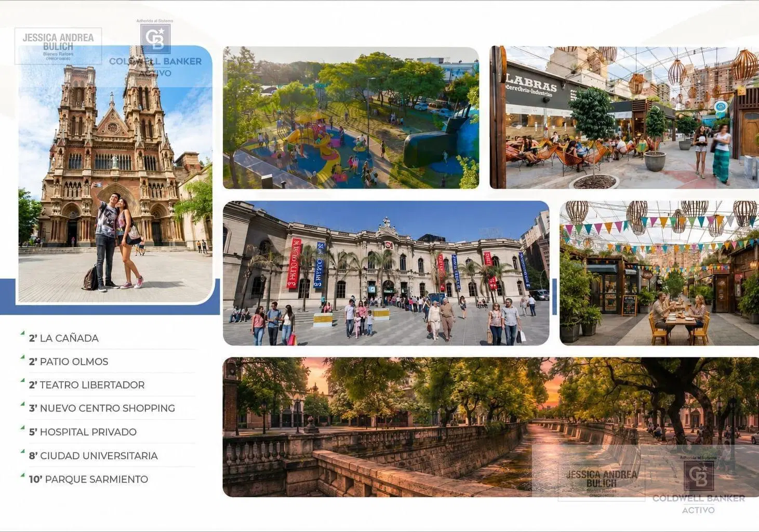Select the outdoor cafe terrace photo
Image resolution: width=759 pixels, height=532 pixels.
pos(624,117)
